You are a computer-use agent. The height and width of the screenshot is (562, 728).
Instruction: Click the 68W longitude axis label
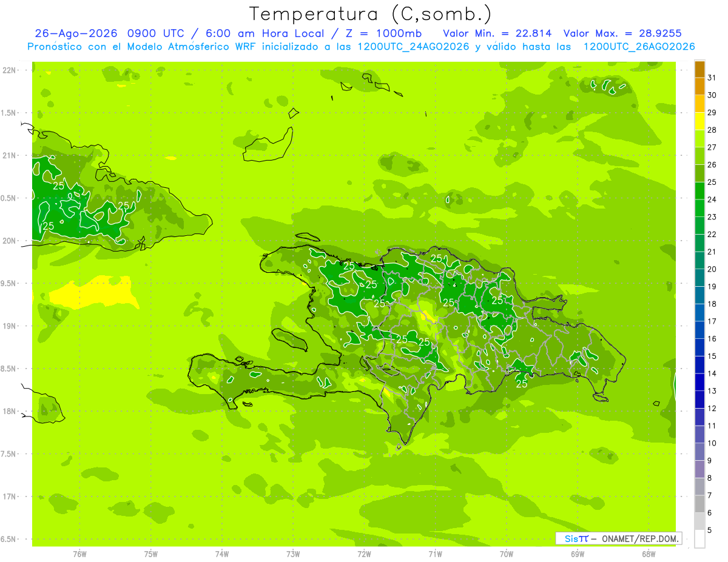click(648, 554)
